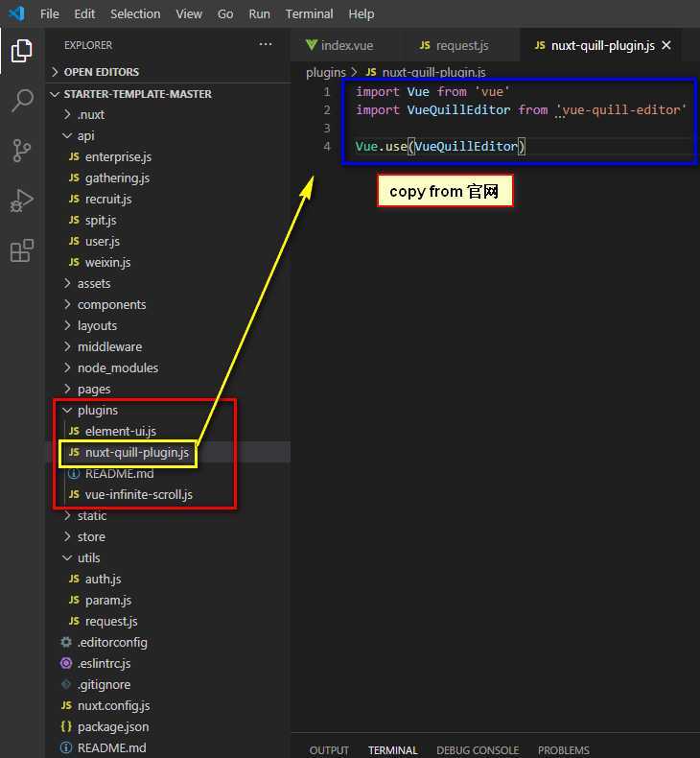The height and width of the screenshot is (758, 700).
Task: Open the Explorer view in activity bar
Action: coord(22,51)
